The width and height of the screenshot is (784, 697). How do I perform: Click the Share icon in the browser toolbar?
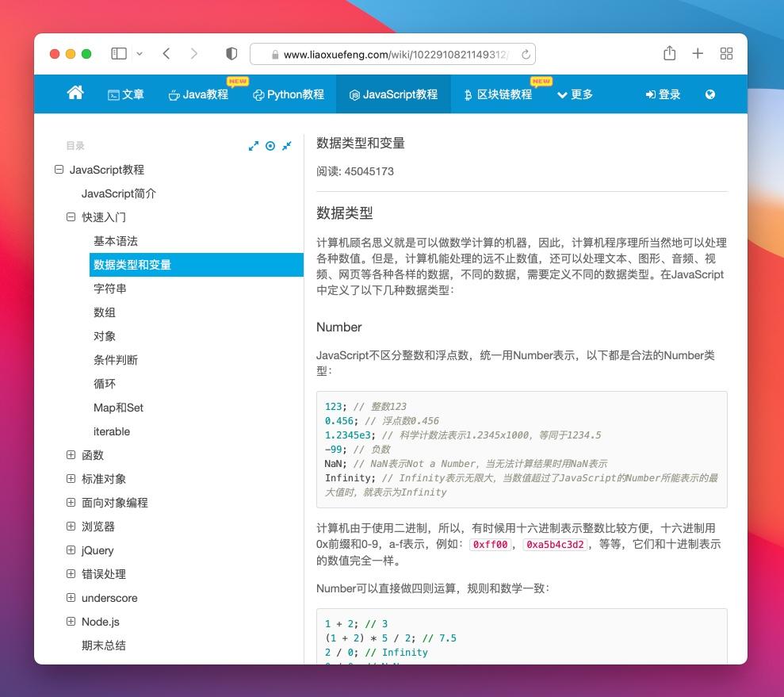670,53
